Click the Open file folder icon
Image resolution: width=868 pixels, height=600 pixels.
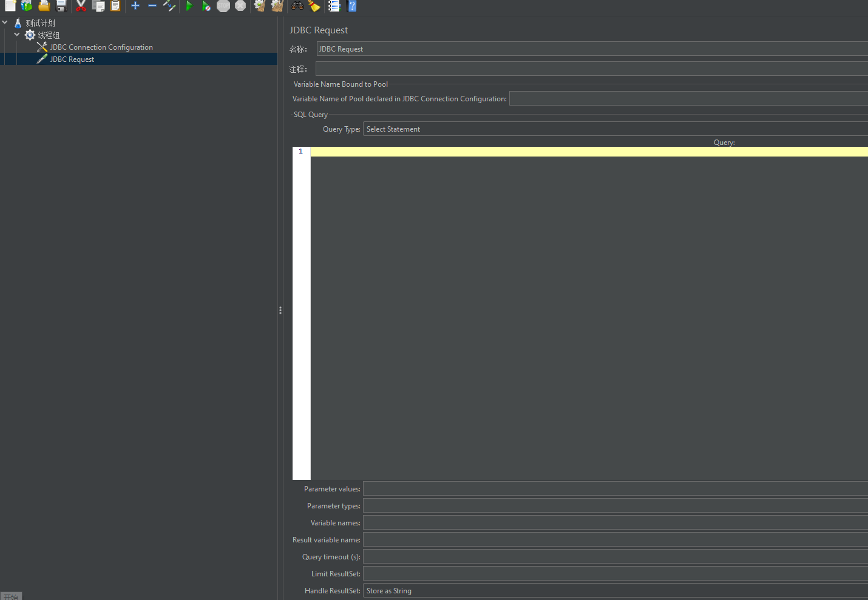44,5
